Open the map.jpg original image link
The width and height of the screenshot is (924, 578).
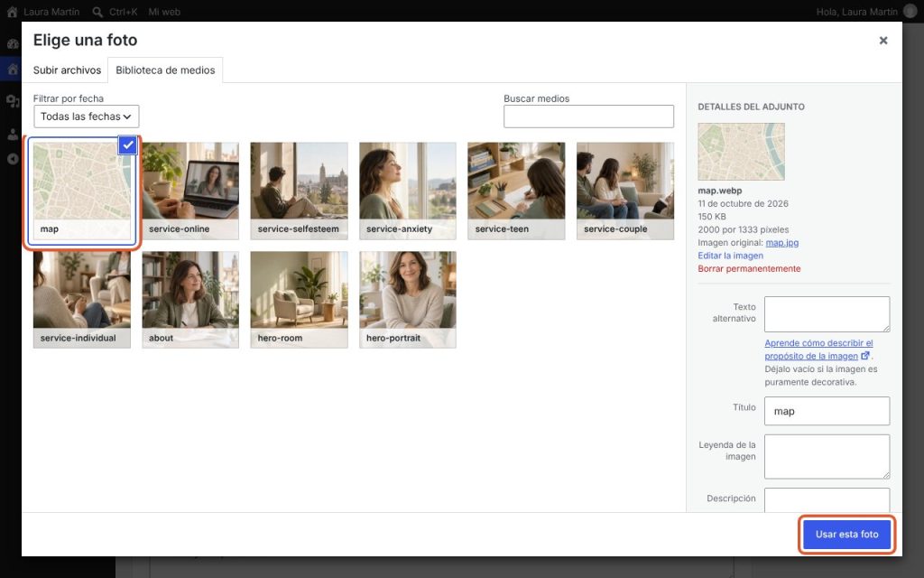pyautogui.click(x=782, y=242)
